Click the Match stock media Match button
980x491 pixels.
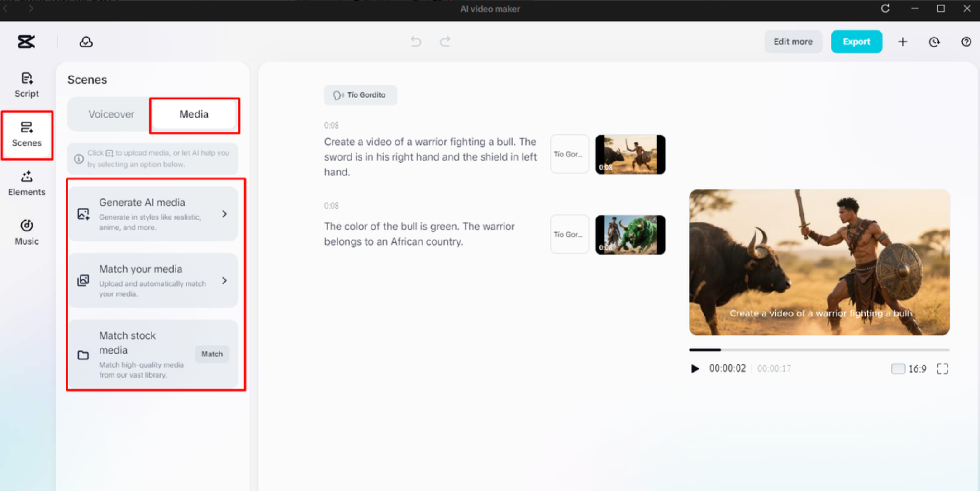tap(212, 354)
